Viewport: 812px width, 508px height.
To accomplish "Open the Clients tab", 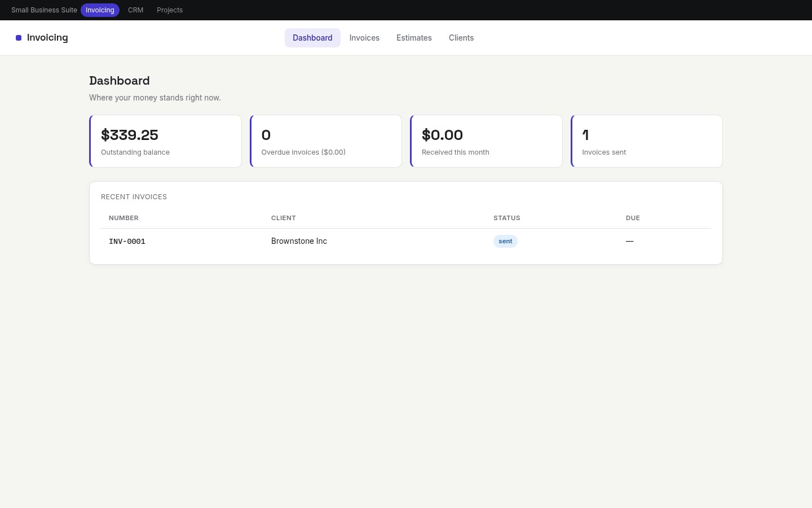I will pos(461,38).
